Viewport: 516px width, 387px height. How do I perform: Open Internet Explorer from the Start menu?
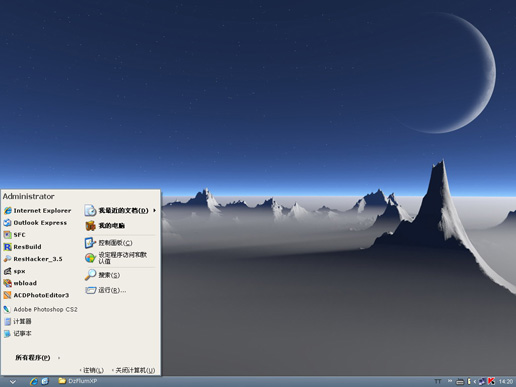[x=37, y=211]
